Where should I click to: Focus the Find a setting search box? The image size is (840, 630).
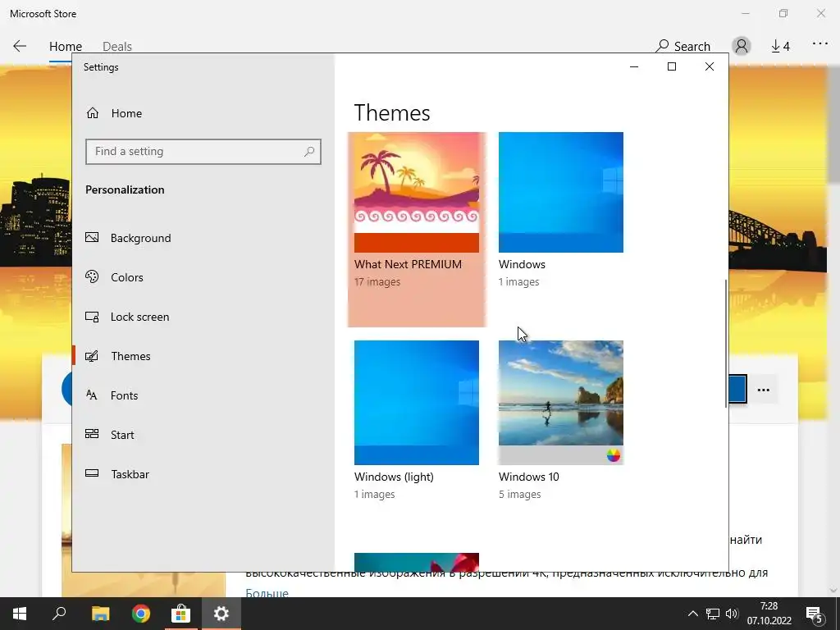click(203, 152)
